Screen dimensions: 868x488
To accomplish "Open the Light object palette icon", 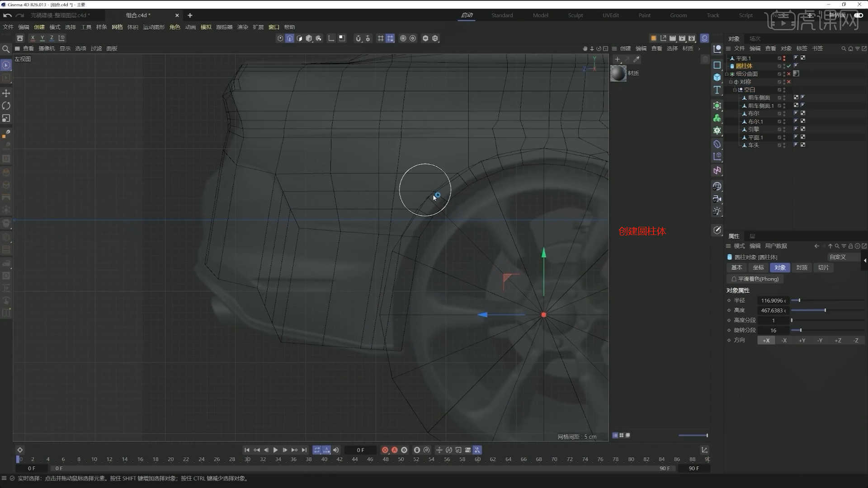I will coord(717,211).
